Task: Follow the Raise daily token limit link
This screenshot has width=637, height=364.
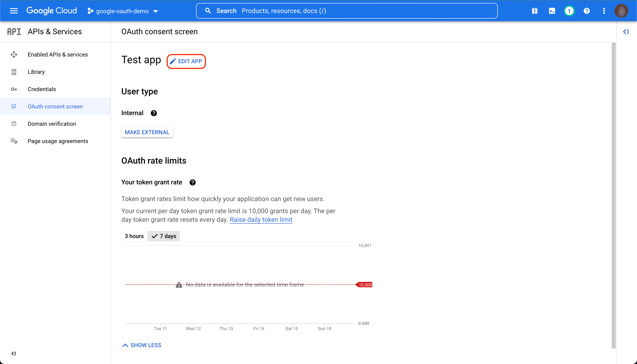Action: [261, 219]
